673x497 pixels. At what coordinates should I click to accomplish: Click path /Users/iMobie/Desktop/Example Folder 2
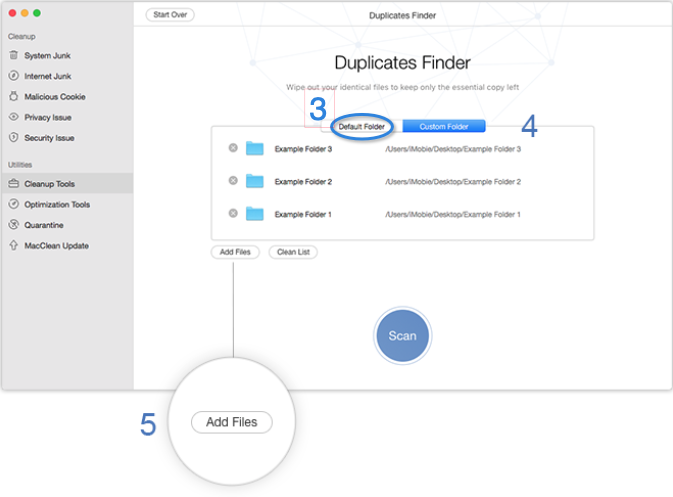(x=453, y=182)
